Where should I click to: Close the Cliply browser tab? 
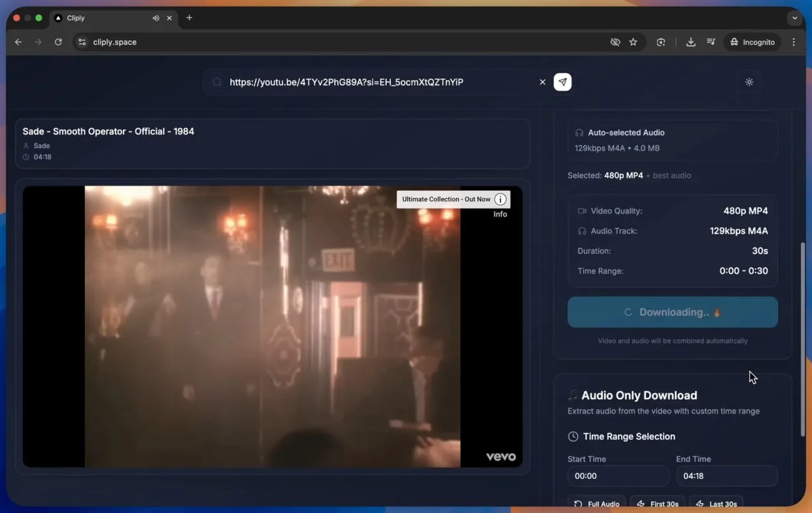[x=169, y=18]
